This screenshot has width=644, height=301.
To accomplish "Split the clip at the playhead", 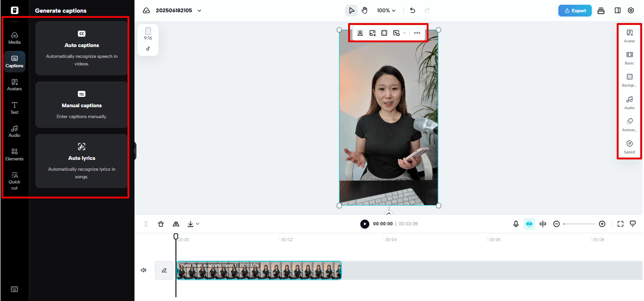I will coord(145,223).
